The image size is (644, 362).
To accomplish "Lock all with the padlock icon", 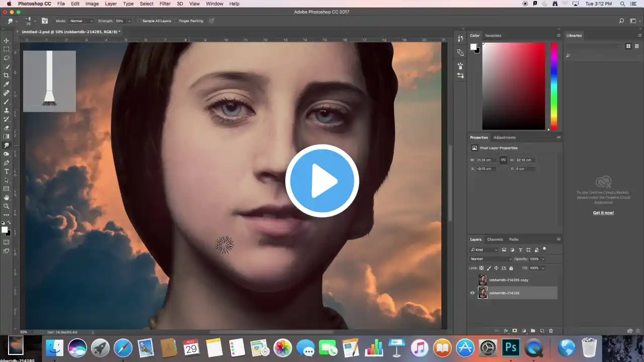I will tap(511, 268).
